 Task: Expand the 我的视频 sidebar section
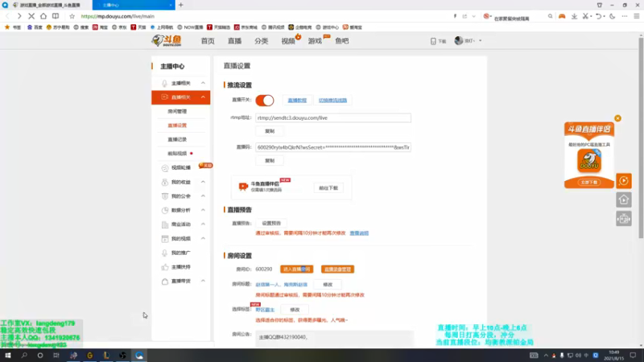pos(203,238)
